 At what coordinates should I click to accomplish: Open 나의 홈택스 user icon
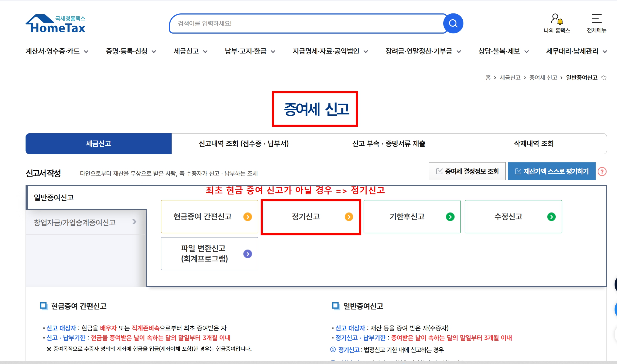pyautogui.click(x=556, y=19)
